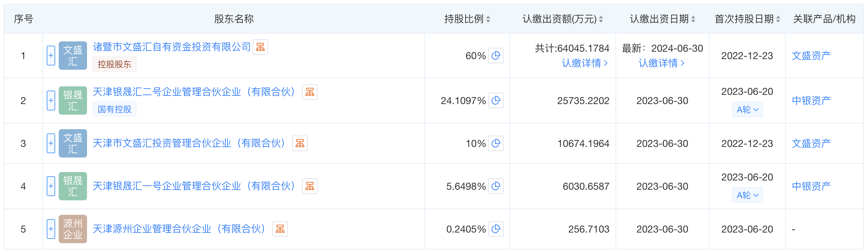Open the pie chart icon beside 5.6498%
Screen dimensions: 868x252
(x=496, y=186)
